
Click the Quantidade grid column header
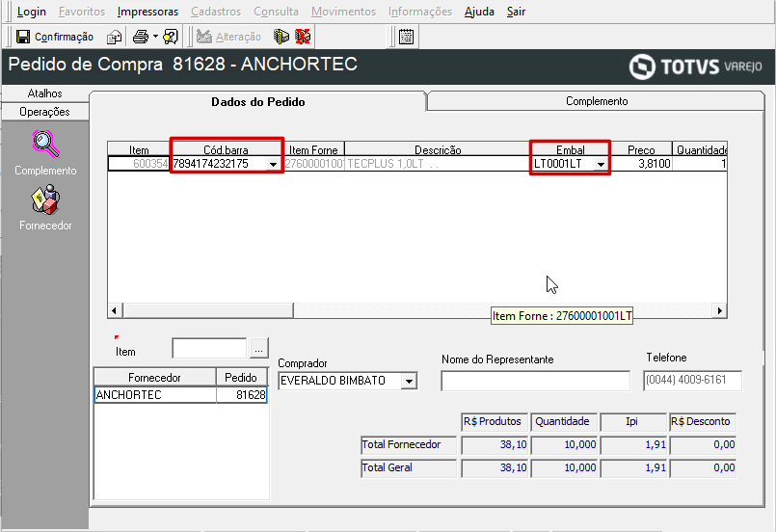(x=700, y=149)
